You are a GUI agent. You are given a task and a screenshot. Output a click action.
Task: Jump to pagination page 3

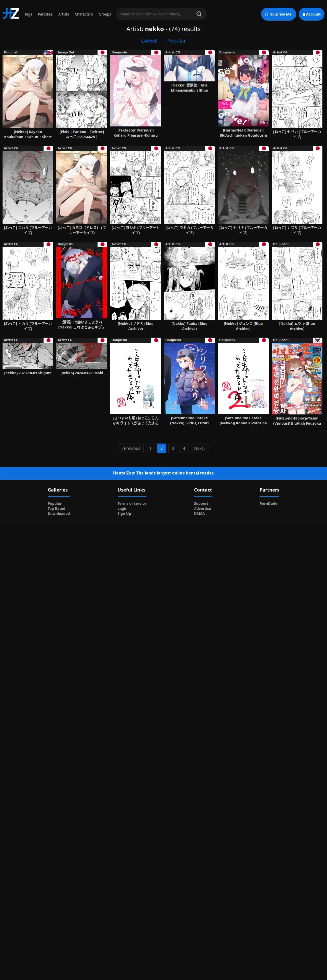(173, 448)
